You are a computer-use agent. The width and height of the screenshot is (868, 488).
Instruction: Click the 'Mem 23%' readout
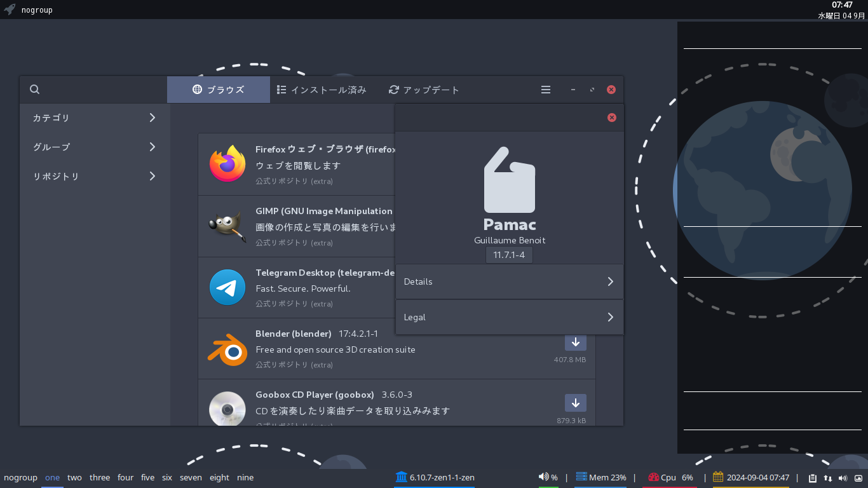pyautogui.click(x=607, y=477)
